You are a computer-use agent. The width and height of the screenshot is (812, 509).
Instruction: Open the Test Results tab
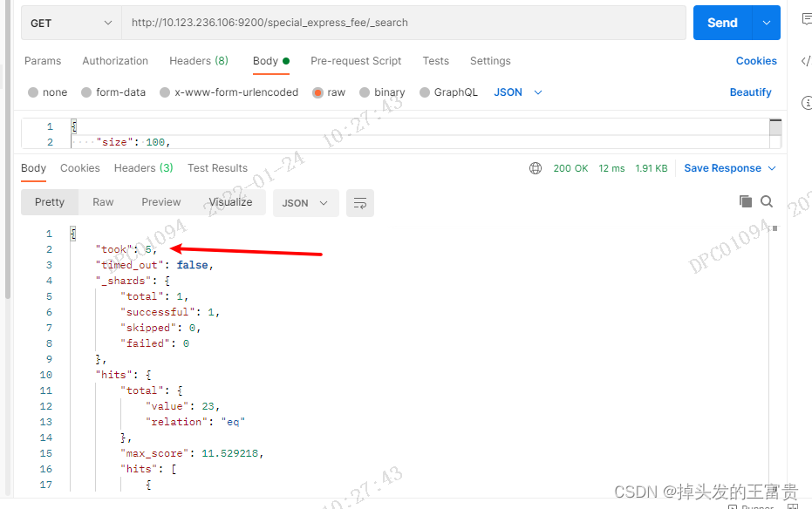[217, 168]
